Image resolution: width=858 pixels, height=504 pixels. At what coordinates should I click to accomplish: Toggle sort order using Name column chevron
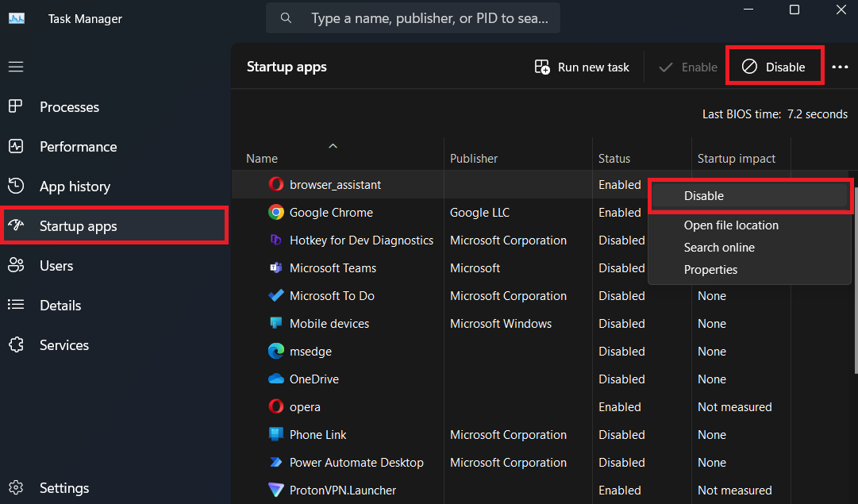(x=333, y=145)
